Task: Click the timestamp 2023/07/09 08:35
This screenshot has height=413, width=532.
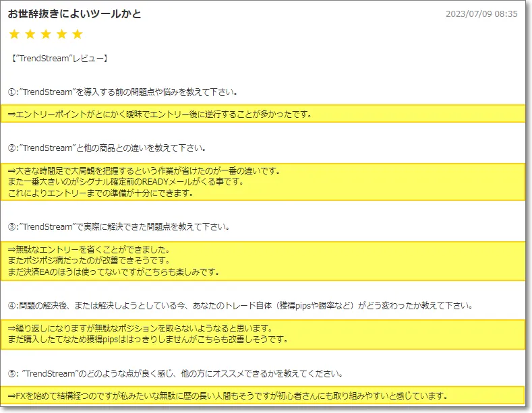Action: point(481,14)
